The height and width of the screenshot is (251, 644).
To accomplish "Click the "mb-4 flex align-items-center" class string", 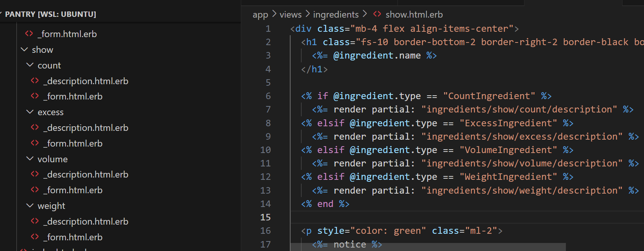I will [432, 29].
